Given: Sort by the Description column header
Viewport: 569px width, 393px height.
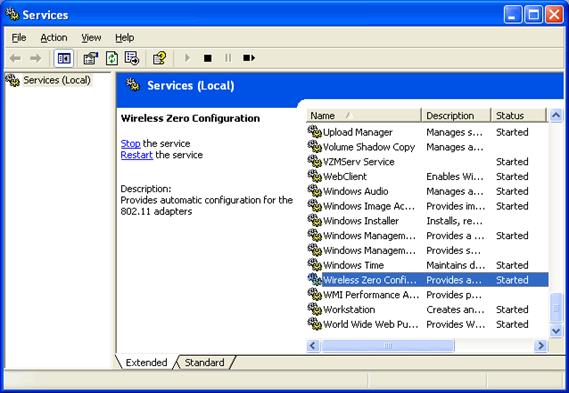Looking at the screenshot, I should [456, 116].
